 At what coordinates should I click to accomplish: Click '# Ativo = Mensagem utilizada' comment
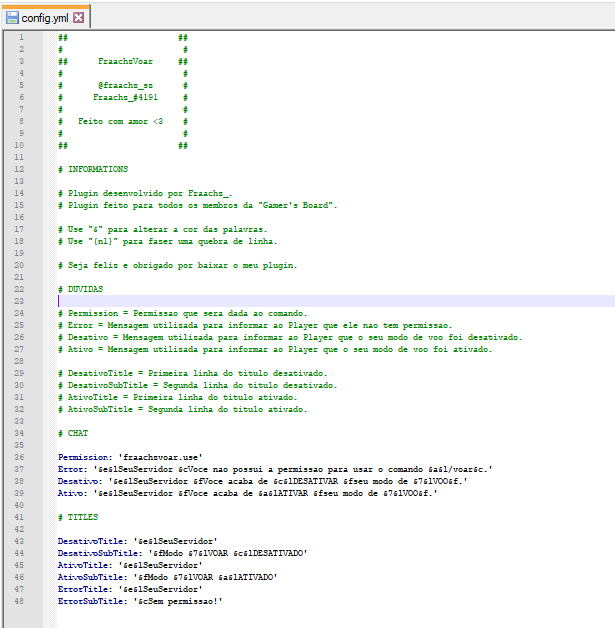click(x=275, y=349)
